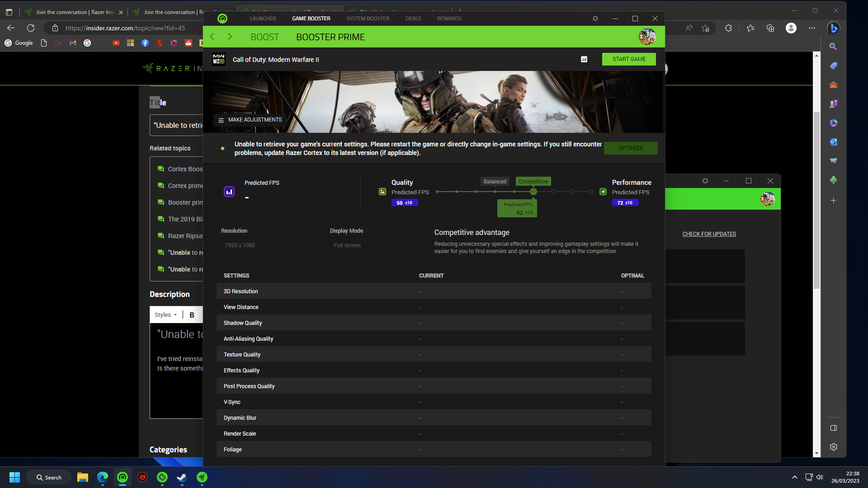Click the Rewards menu item

tap(449, 19)
